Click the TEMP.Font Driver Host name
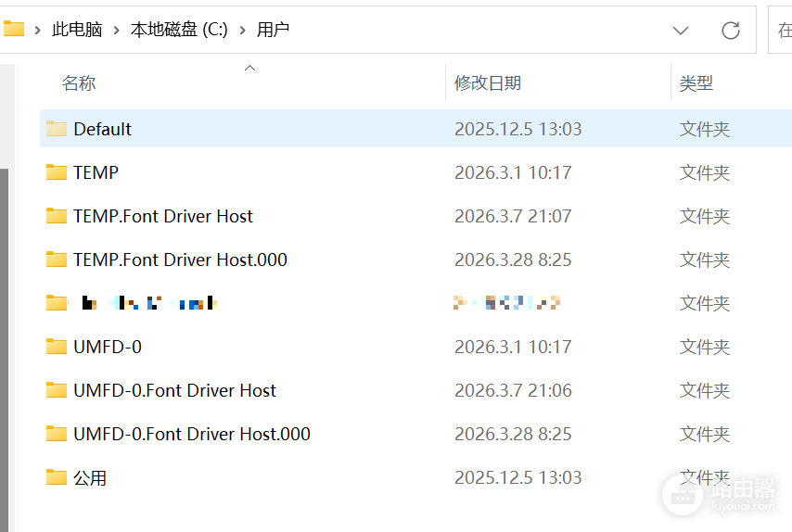792x532 pixels. coord(163,216)
